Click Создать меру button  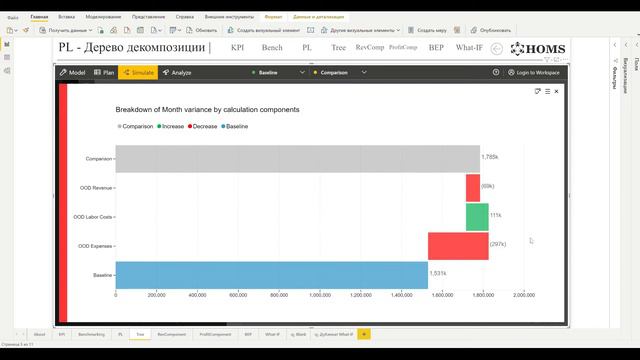427,30
